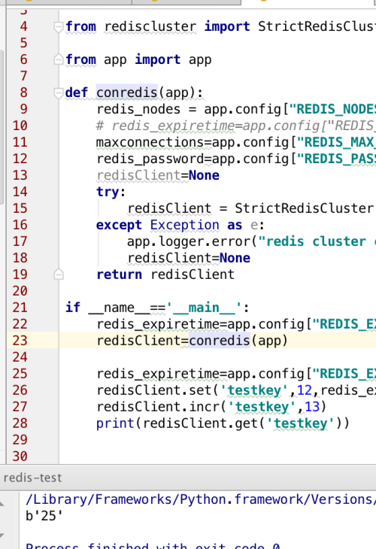Collapse the fold marker at 'from app import app'
The image size is (376, 549).
(58, 60)
